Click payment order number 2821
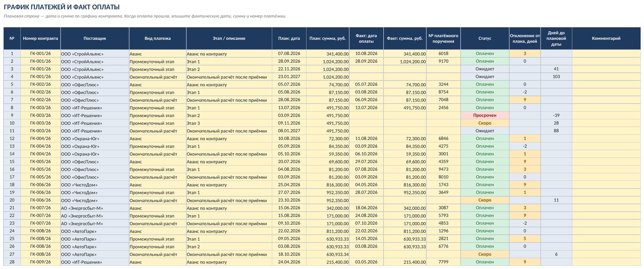The width and height of the screenshot is (644, 269). 443,239
